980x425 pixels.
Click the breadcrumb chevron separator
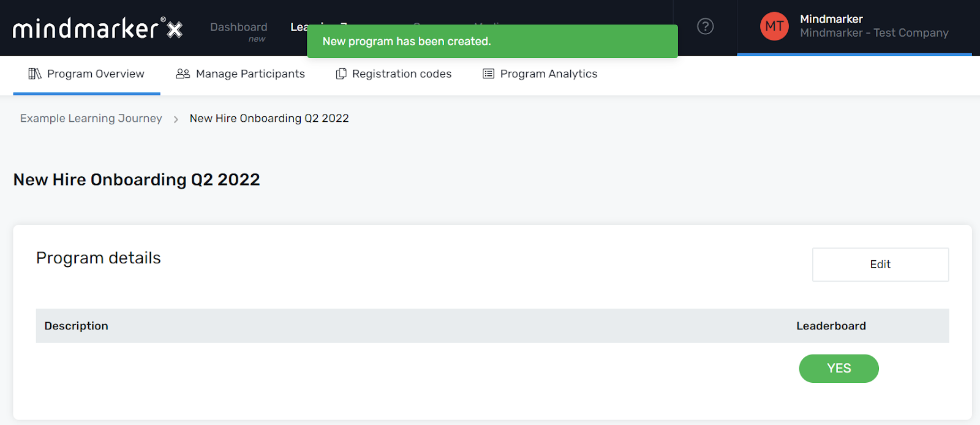click(176, 119)
